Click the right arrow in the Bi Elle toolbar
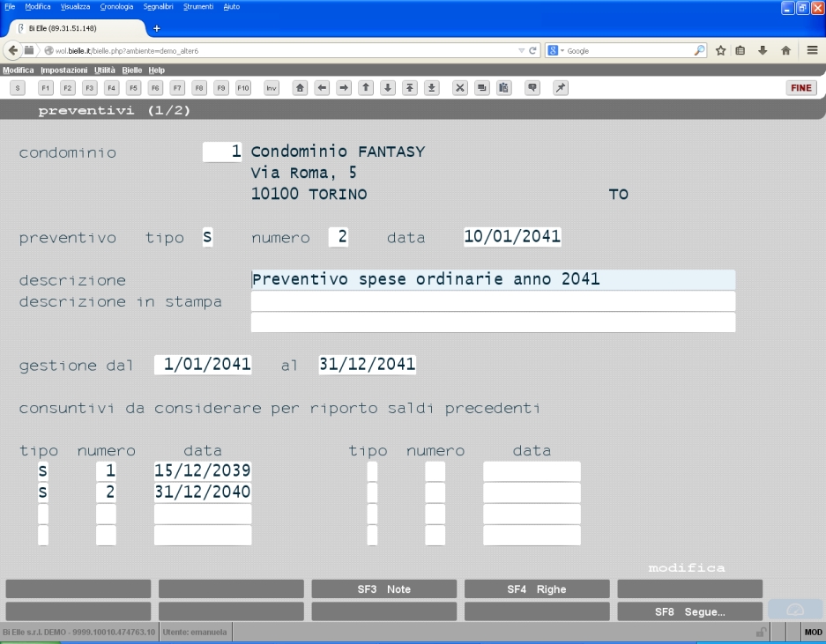 coord(344,88)
